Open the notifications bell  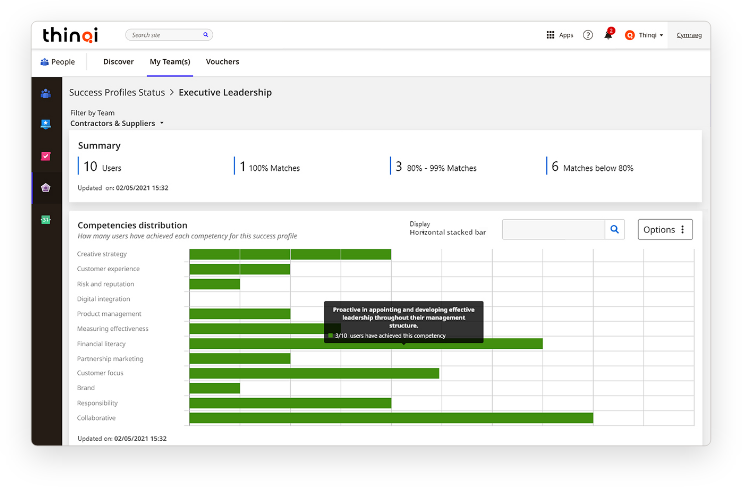point(608,35)
